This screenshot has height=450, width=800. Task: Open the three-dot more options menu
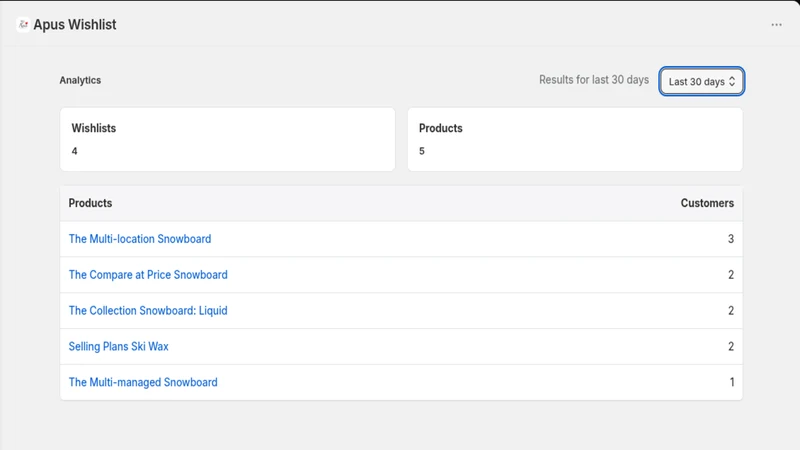point(776,24)
